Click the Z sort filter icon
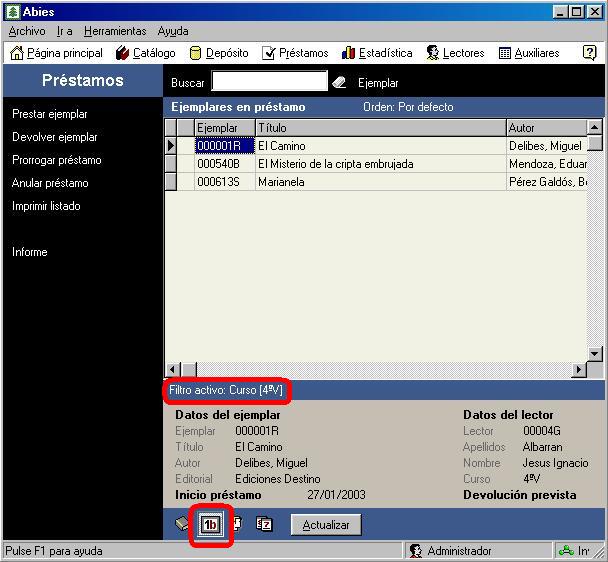Image resolution: width=608 pixels, height=562 pixels. [264, 524]
